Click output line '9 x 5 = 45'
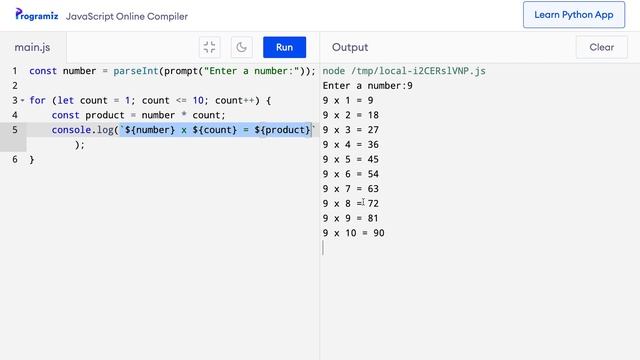 351,159
